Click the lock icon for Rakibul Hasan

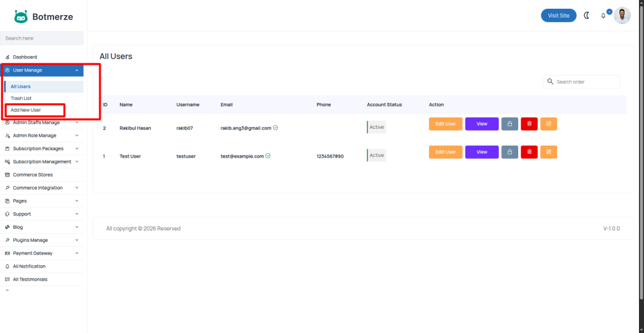point(509,124)
